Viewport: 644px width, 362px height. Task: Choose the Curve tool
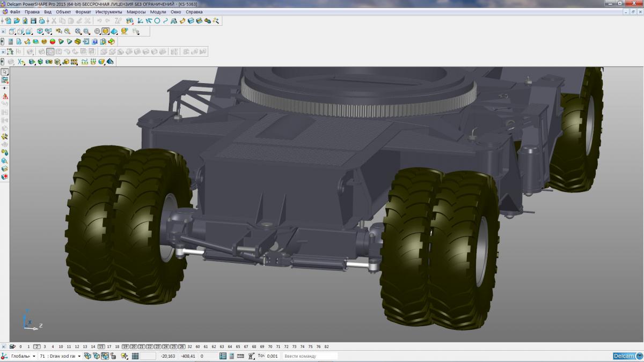point(165,21)
